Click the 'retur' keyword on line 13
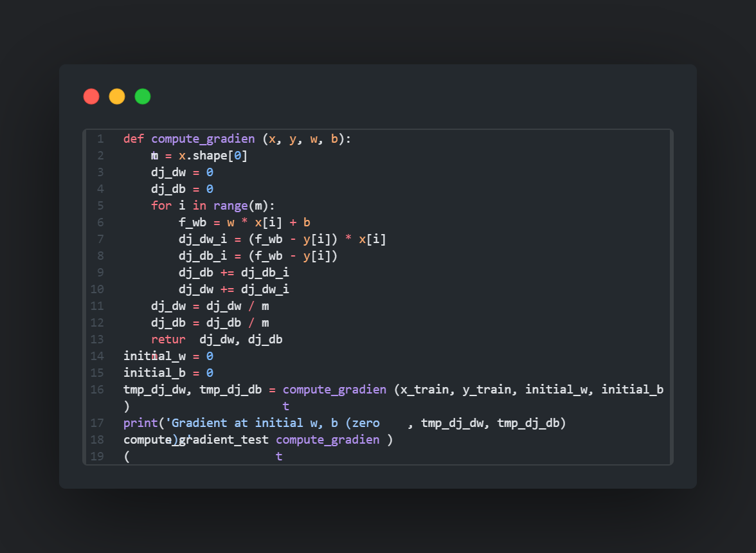The height and width of the screenshot is (553, 756). pyautogui.click(x=168, y=340)
